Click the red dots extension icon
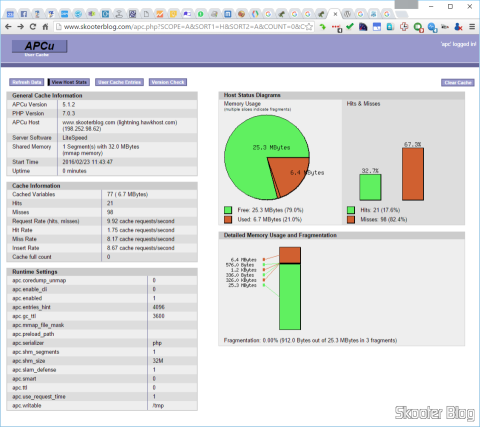The width and height of the screenshot is (480, 427). 336,27
